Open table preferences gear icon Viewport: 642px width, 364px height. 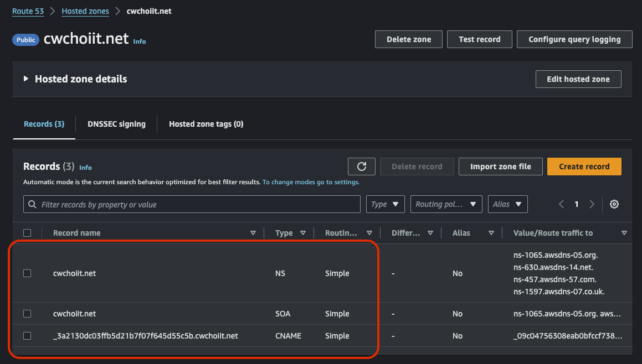point(614,204)
